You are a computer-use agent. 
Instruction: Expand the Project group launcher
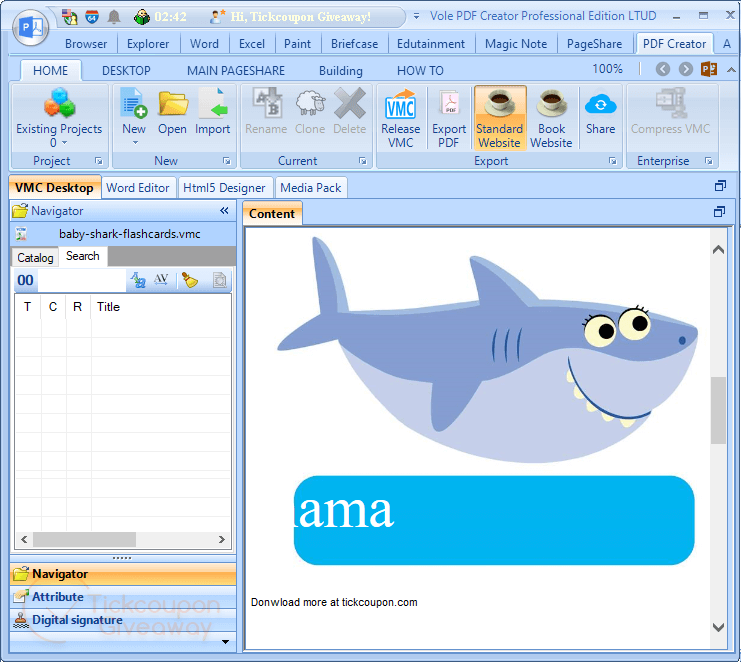click(x=99, y=161)
